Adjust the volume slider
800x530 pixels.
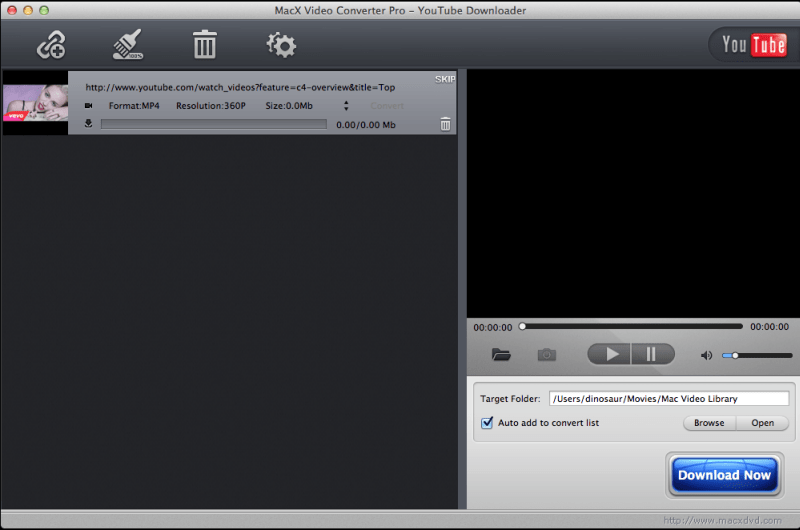pos(757,355)
